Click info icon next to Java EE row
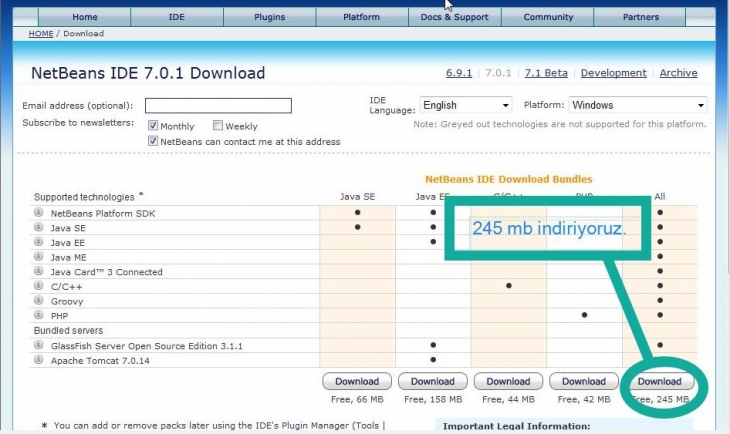 (x=38, y=242)
